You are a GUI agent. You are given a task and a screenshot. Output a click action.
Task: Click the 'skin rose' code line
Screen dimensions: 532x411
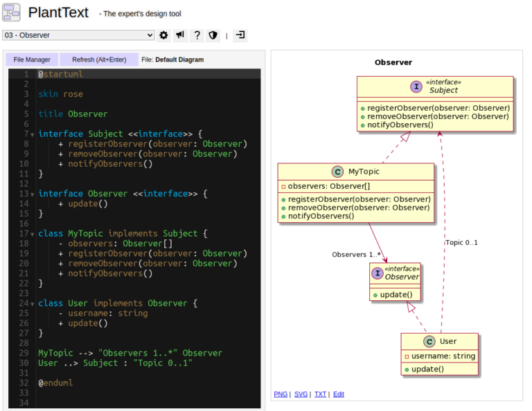pos(60,94)
